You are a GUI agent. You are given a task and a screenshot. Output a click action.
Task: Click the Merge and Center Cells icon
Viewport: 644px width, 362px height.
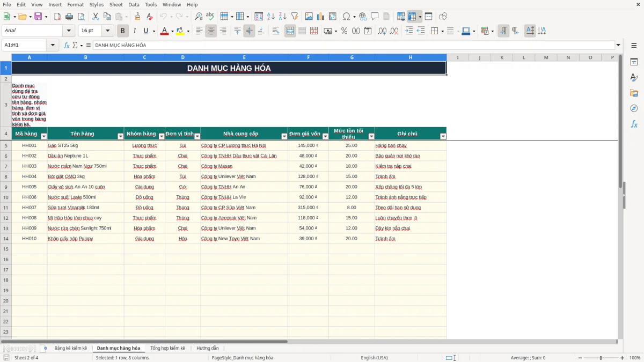290,31
